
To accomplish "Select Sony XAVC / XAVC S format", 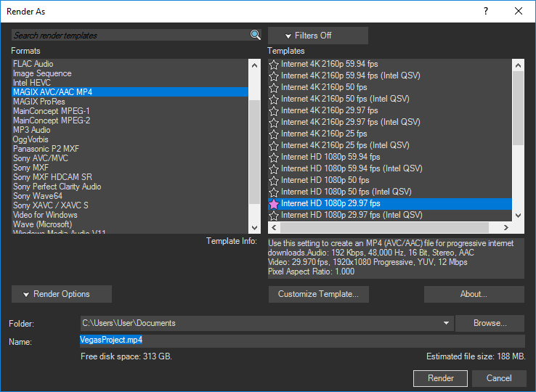I will pos(130,205).
